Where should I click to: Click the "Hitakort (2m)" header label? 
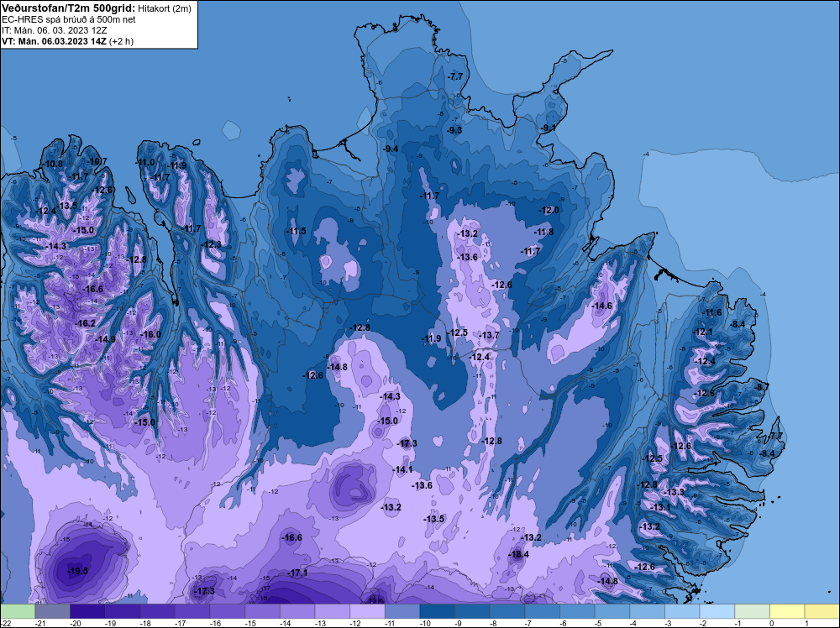(165, 8)
